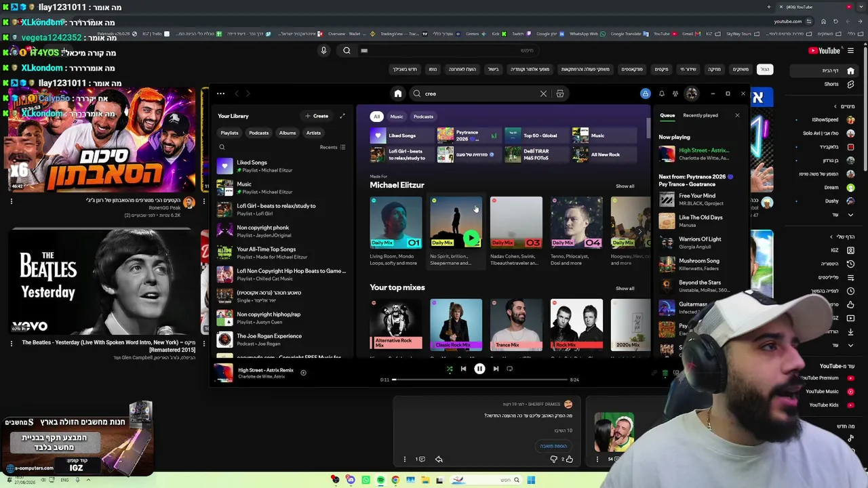Open the more options menu on SHERIFF DRAKES post

coord(405,459)
